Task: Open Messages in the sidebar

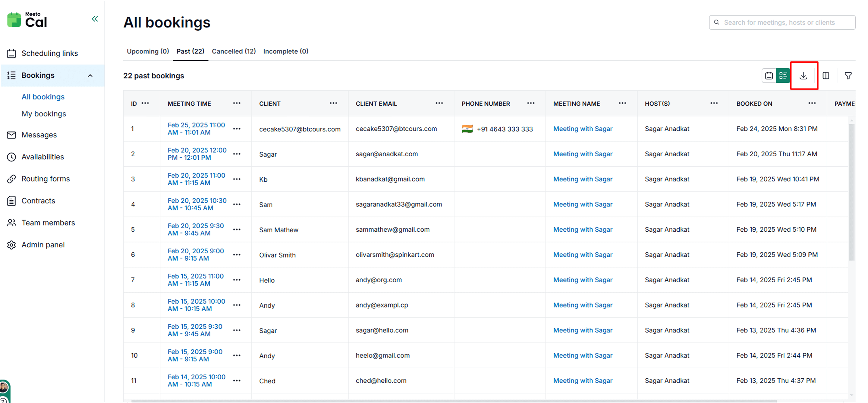Action: coord(39,135)
